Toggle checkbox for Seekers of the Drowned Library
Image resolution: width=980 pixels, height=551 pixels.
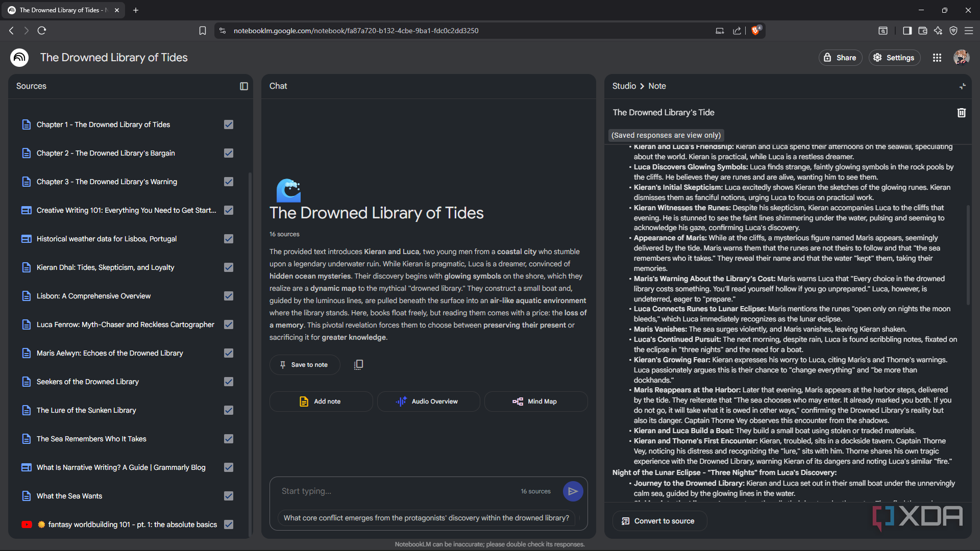[229, 382]
